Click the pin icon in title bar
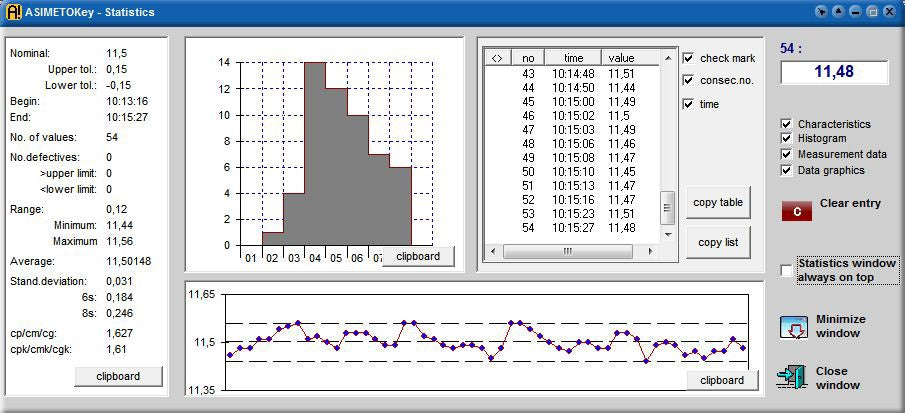Image resolution: width=905 pixels, height=413 pixels. coord(821,12)
